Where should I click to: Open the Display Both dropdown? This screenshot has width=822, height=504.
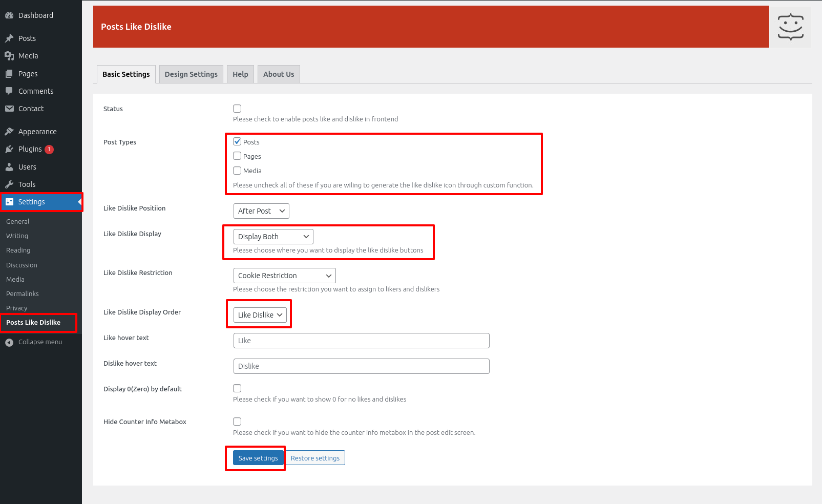click(273, 237)
